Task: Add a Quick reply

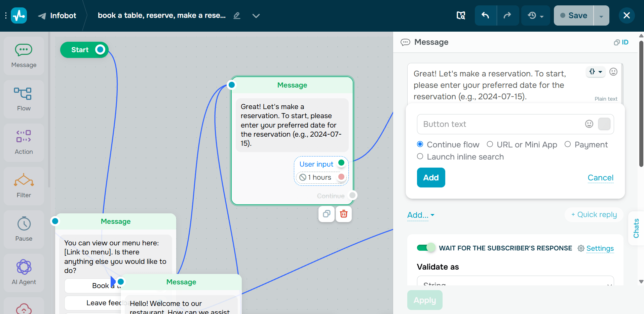Action: click(x=594, y=215)
